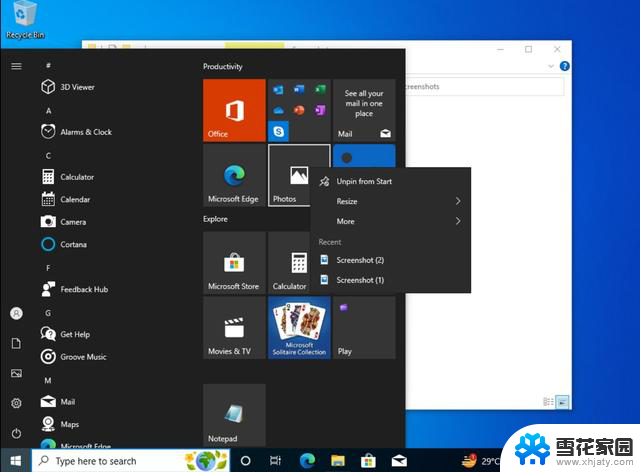
Task: Open the Calculator tile in Explore
Action: pos(290,263)
